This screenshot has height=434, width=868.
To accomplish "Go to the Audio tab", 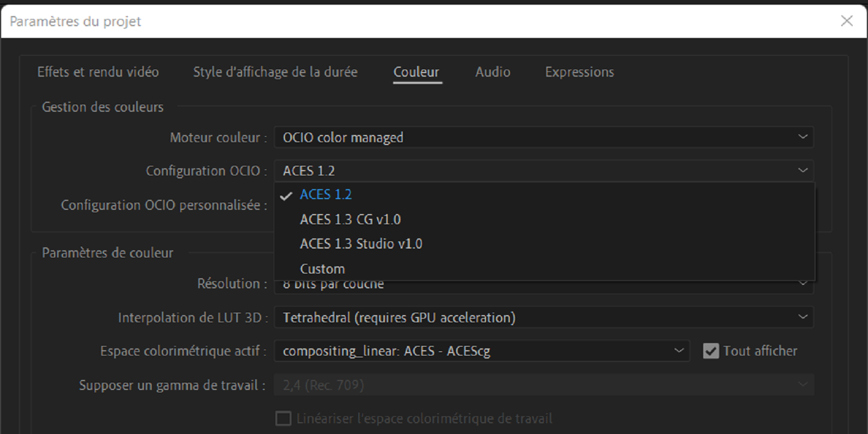I will [493, 72].
